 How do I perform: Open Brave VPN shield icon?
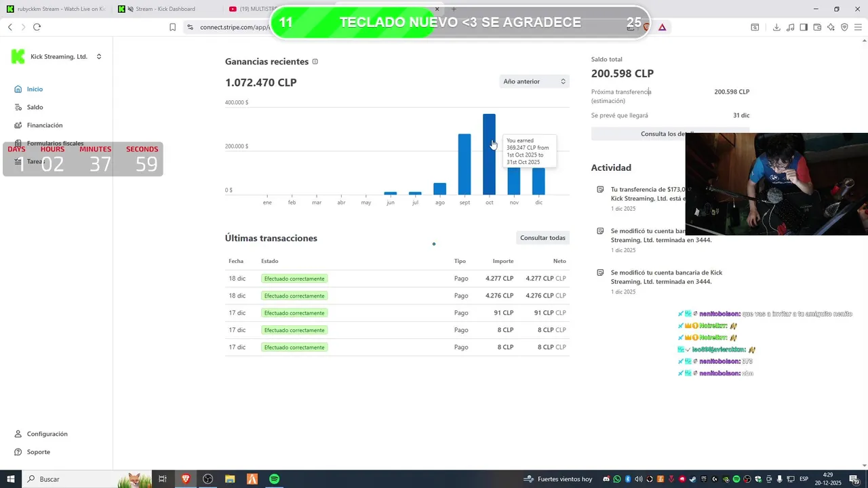[x=844, y=27]
